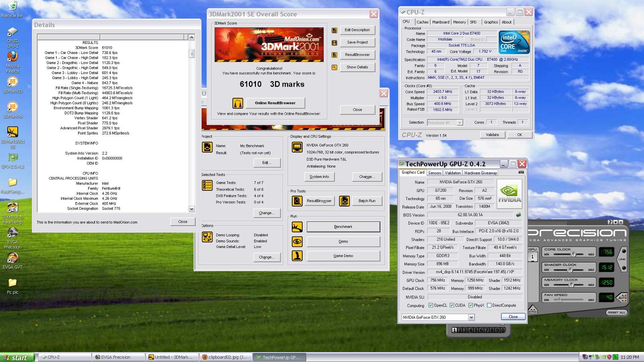This screenshot has height=362, width=644.
Task: Click the ResultBrowser icon beside its button
Action: point(334,55)
